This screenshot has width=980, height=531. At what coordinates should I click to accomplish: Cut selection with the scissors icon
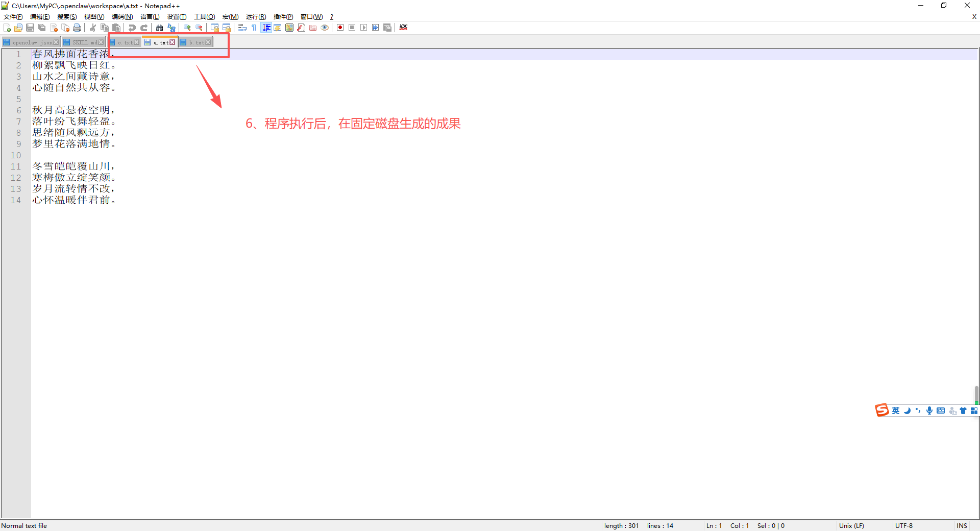(93, 28)
